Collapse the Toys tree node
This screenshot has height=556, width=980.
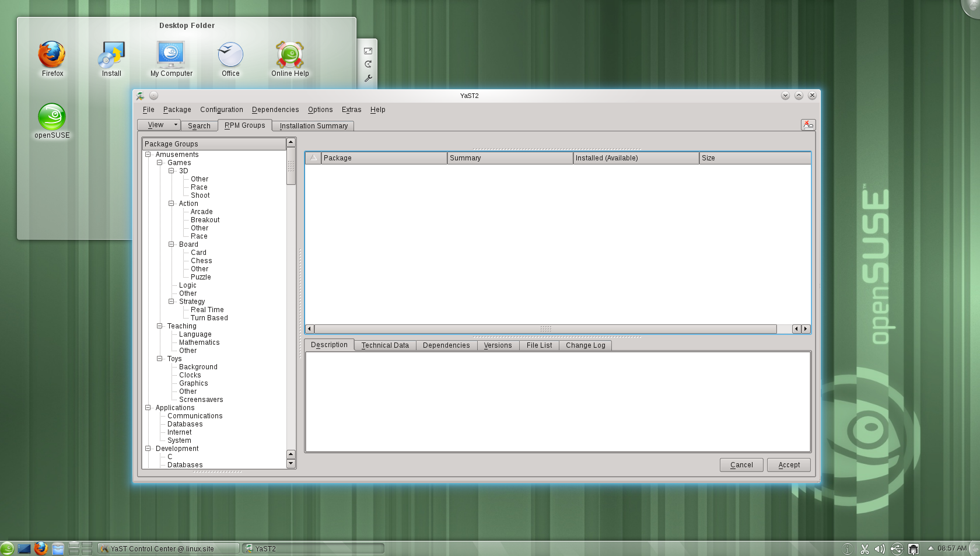tap(159, 359)
